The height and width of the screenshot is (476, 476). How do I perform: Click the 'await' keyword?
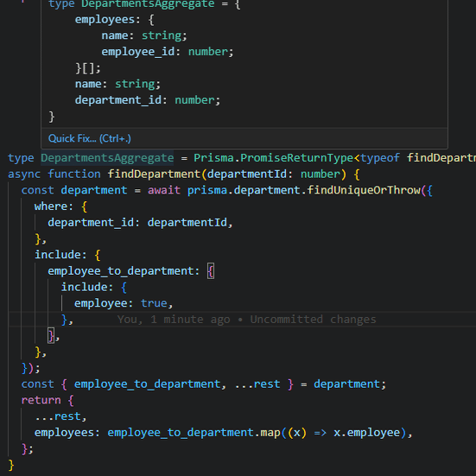pos(164,190)
